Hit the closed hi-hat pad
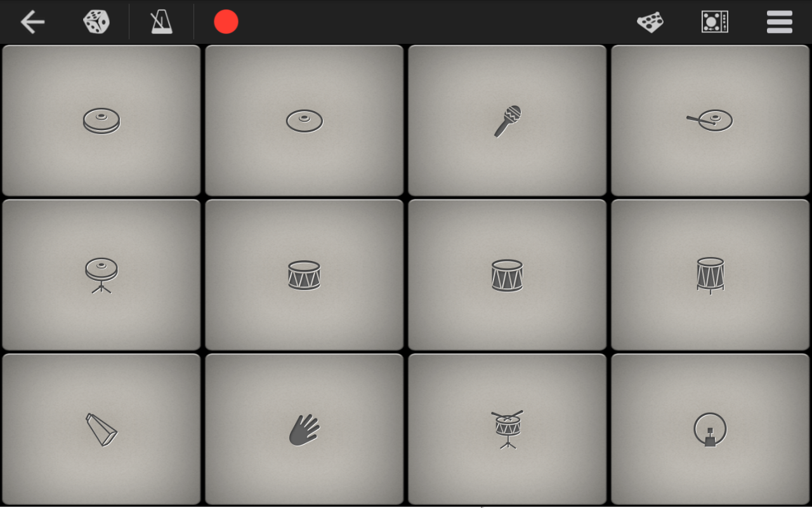Image resolution: width=812 pixels, height=508 pixels. point(101,120)
